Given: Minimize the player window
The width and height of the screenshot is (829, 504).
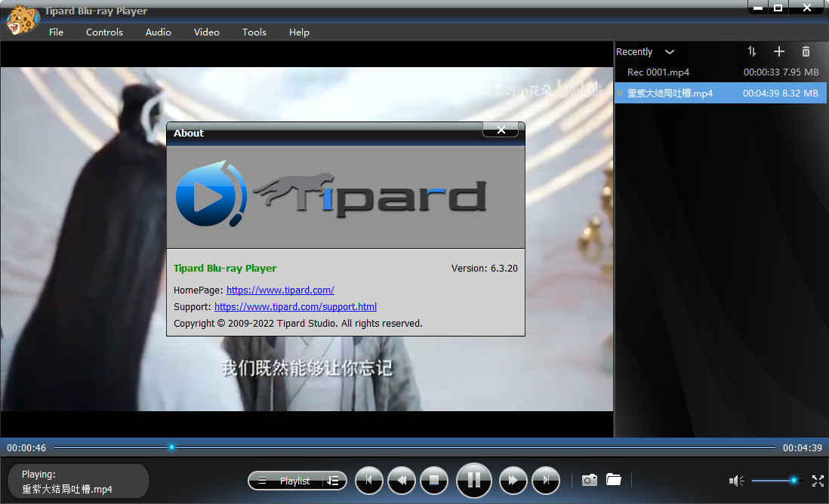Looking at the screenshot, I should click(x=758, y=8).
